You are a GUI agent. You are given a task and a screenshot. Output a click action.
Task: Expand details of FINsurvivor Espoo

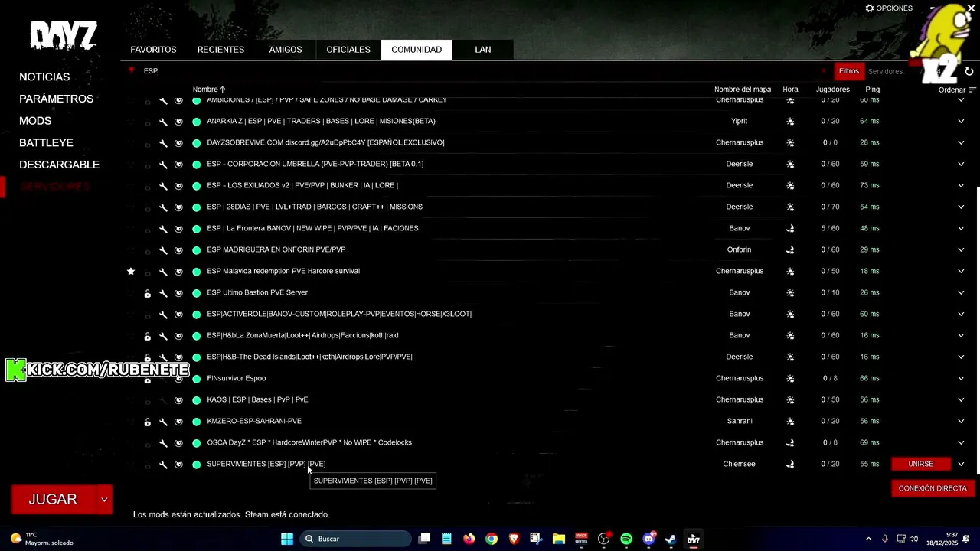pos(961,378)
